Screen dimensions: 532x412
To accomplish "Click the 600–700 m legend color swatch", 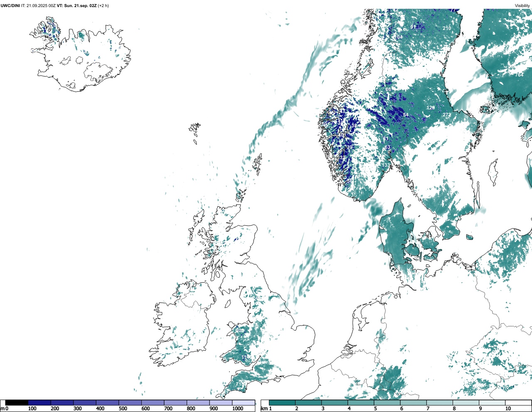I will click(153, 403).
